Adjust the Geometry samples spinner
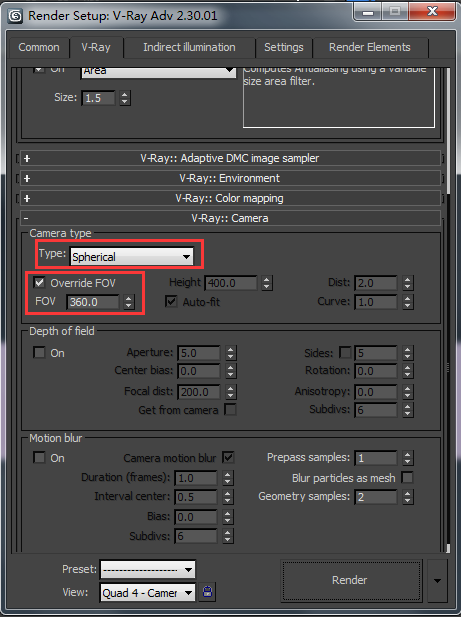 [x=408, y=497]
